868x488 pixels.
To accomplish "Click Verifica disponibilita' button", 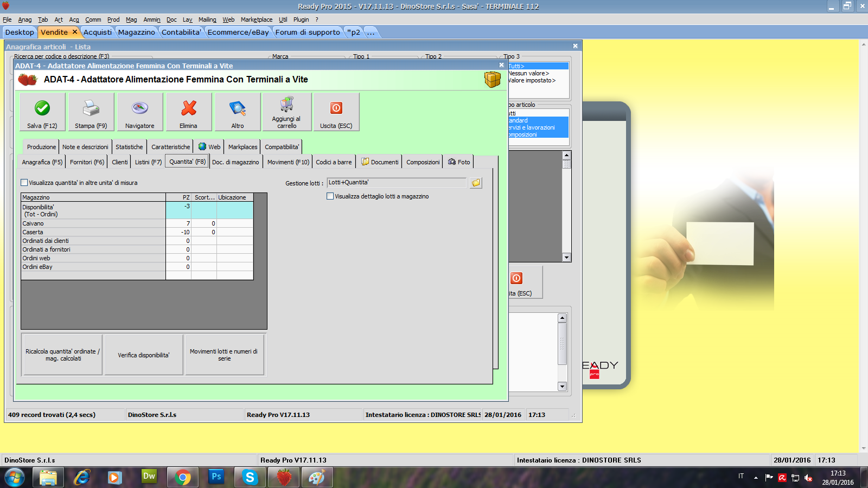I will [144, 355].
